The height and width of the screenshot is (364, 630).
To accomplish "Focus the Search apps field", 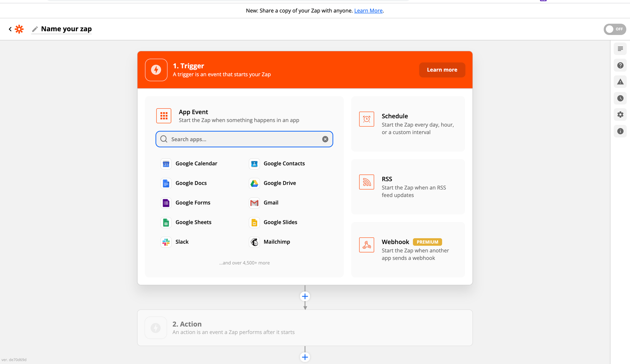I will coord(244,139).
